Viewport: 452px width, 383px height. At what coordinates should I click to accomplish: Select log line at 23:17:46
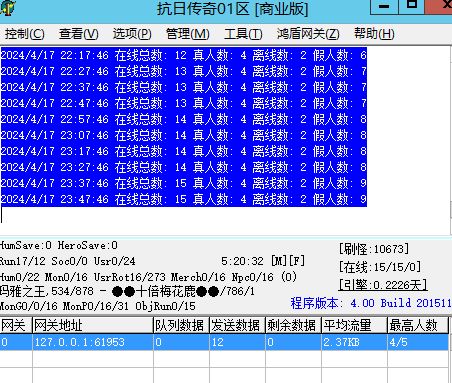[184, 151]
